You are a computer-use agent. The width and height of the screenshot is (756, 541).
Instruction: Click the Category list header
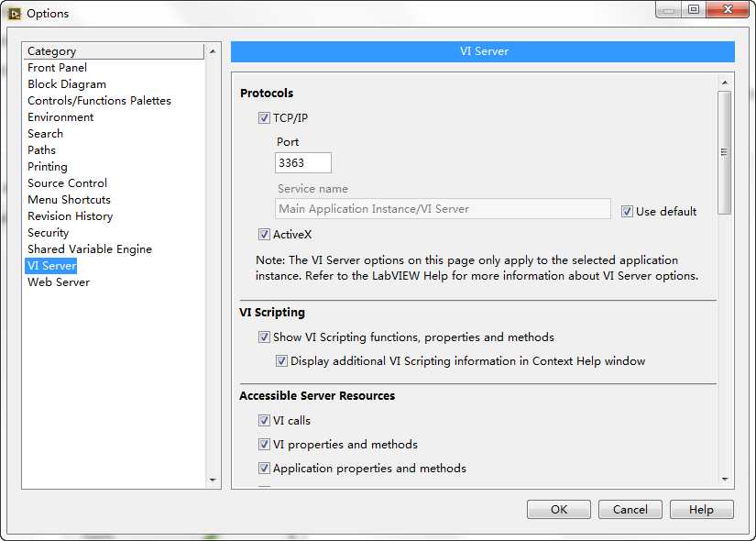pyautogui.click(x=114, y=51)
